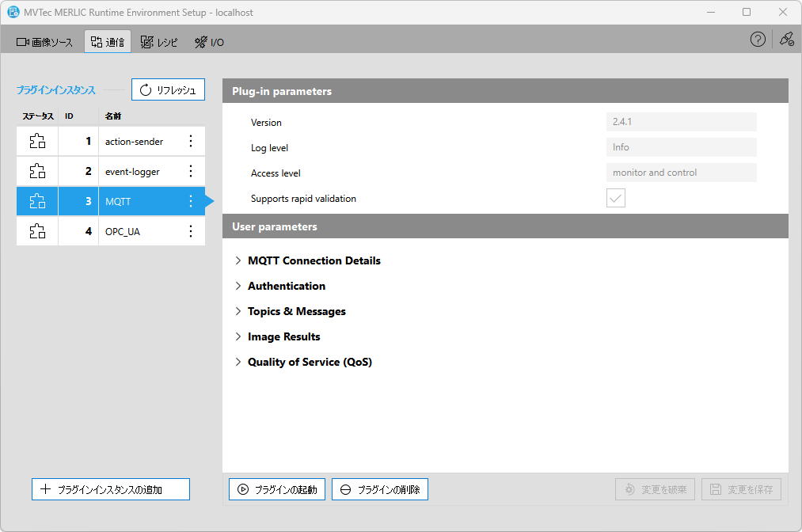Open the three-dot menu for MQTT
The height and width of the screenshot is (532, 802).
tap(190, 201)
